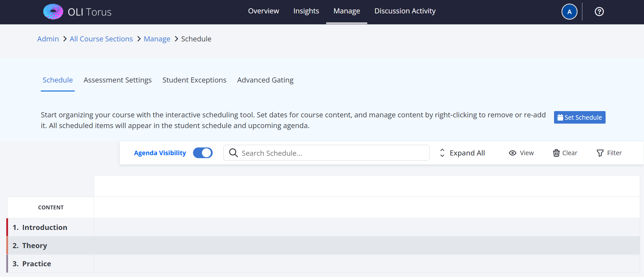The width and height of the screenshot is (644, 277).
Task: Follow the All Course Sections breadcrumb link
Action: point(101,39)
